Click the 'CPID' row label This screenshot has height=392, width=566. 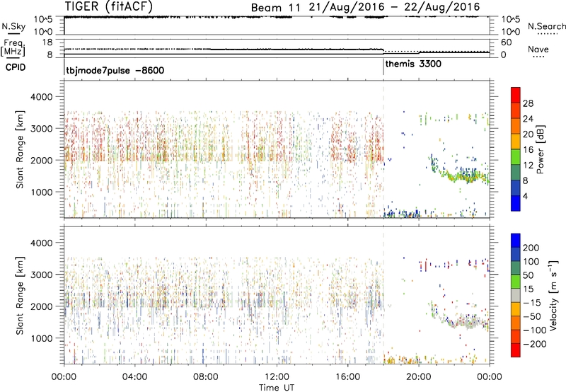(x=16, y=67)
